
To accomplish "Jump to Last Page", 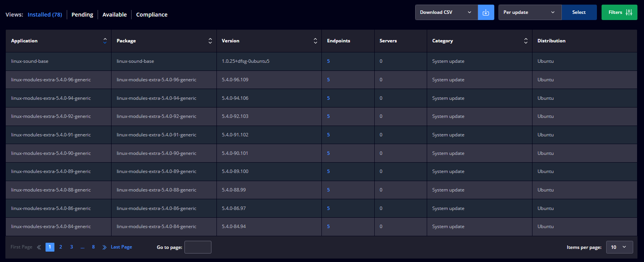I will (121, 247).
